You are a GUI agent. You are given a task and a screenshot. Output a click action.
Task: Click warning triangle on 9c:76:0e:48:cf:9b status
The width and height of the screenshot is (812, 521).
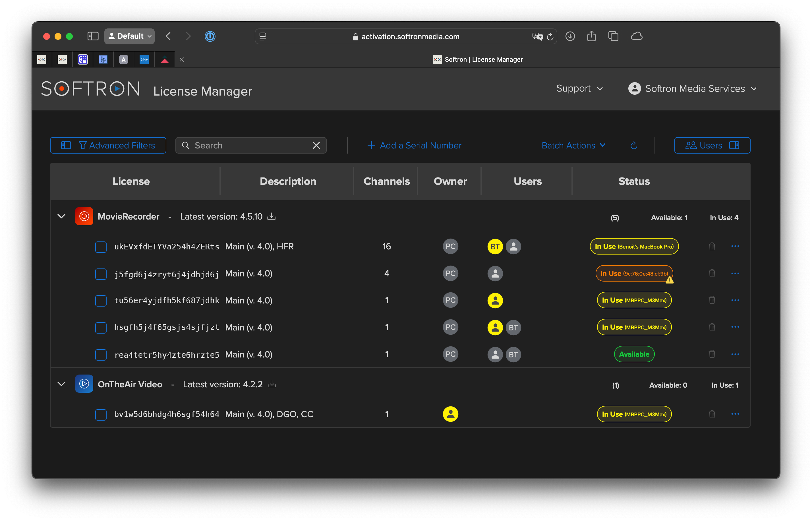[x=669, y=280]
